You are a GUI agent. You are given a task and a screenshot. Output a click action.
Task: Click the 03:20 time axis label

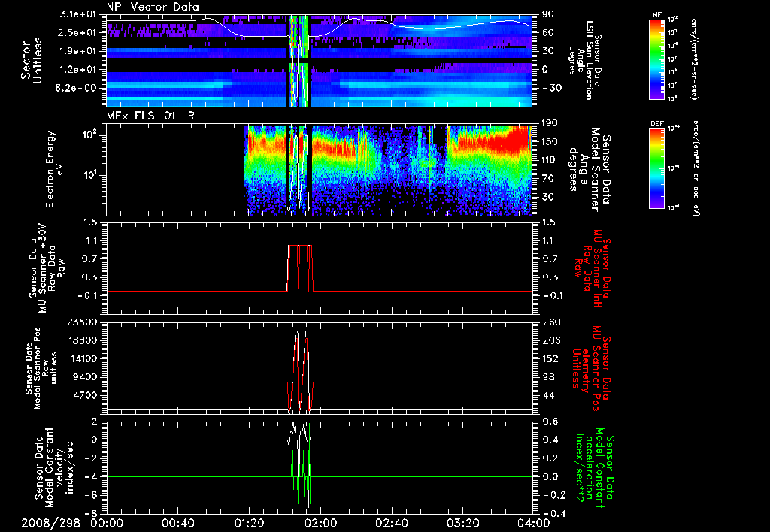point(462,522)
